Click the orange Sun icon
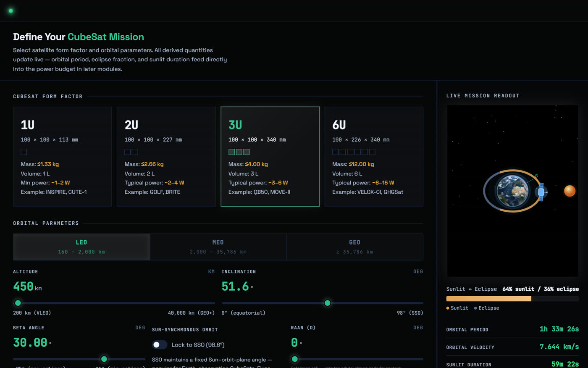This screenshot has height=368, width=588. point(570,191)
